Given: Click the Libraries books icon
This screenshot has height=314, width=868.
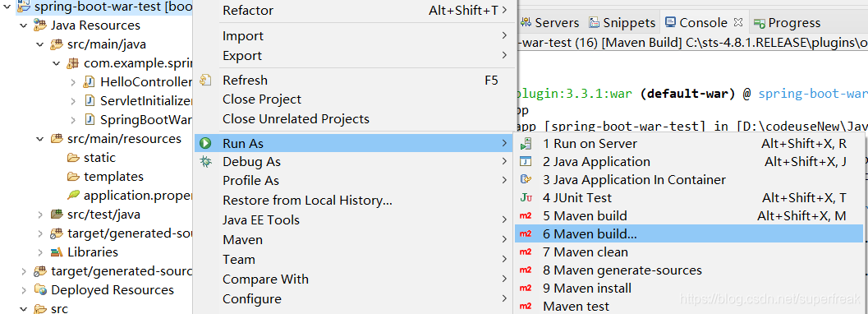Looking at the screenshot, I should tap(57, 252).
